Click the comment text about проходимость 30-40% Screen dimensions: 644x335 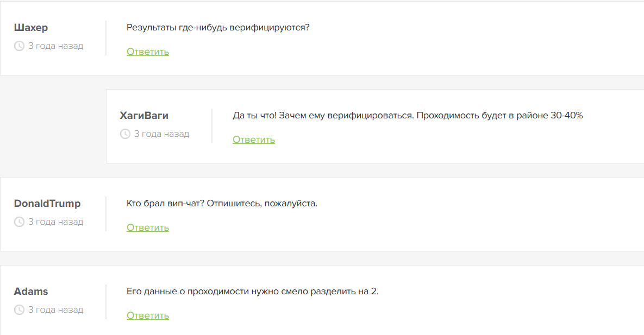tap(408, 115)
